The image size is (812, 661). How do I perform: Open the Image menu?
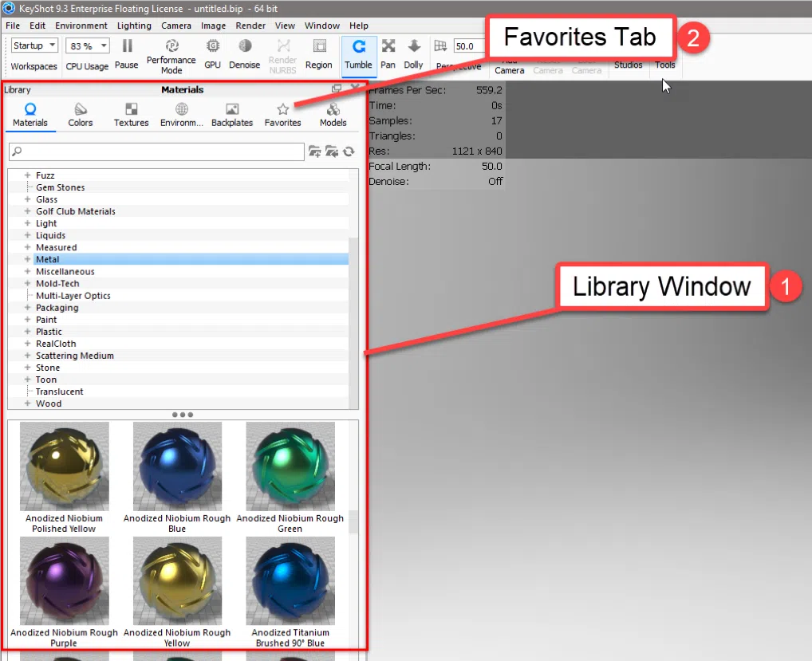tap(213, 26)
